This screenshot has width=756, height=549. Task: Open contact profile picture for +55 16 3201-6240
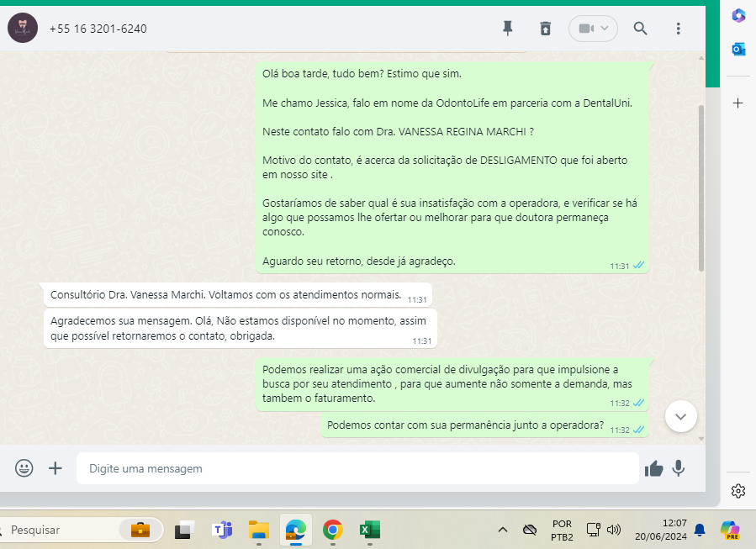[x=23, y=28]
